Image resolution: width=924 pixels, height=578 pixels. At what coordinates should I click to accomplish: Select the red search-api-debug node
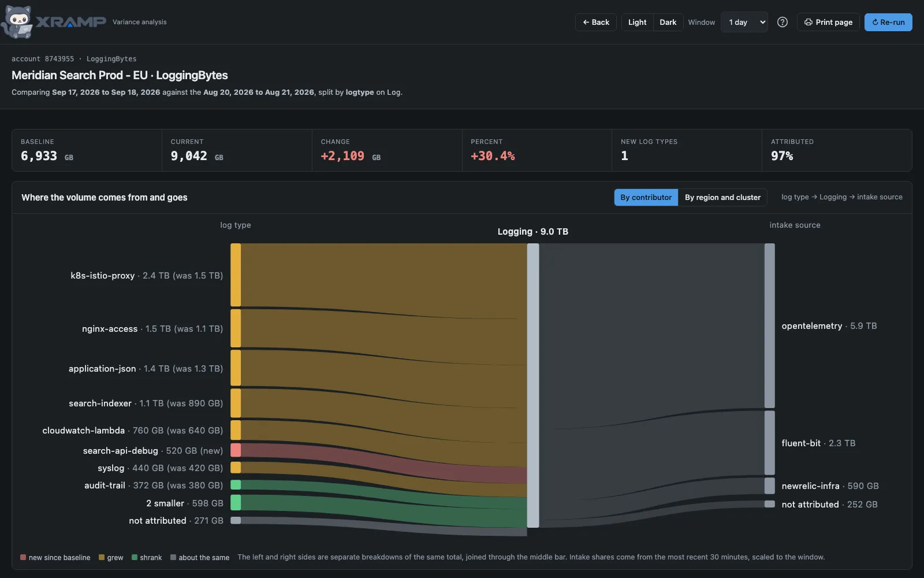(x=236, y=450)
